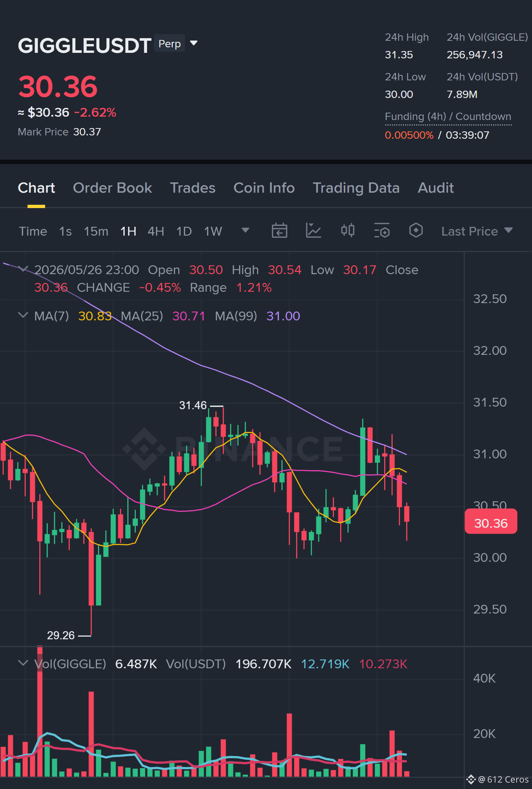Open the Last Price dropdown
The image size is (532, 789).
(477, 231)
